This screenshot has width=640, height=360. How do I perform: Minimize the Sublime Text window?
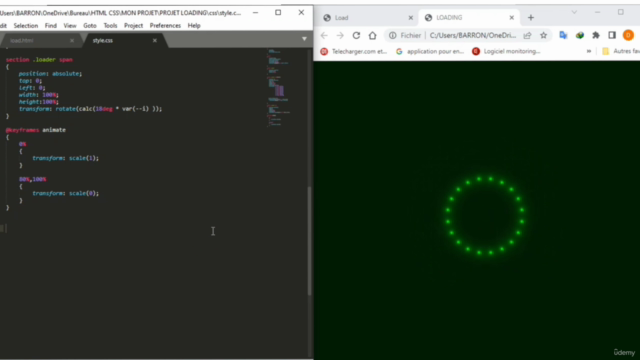tap(255, 13)
